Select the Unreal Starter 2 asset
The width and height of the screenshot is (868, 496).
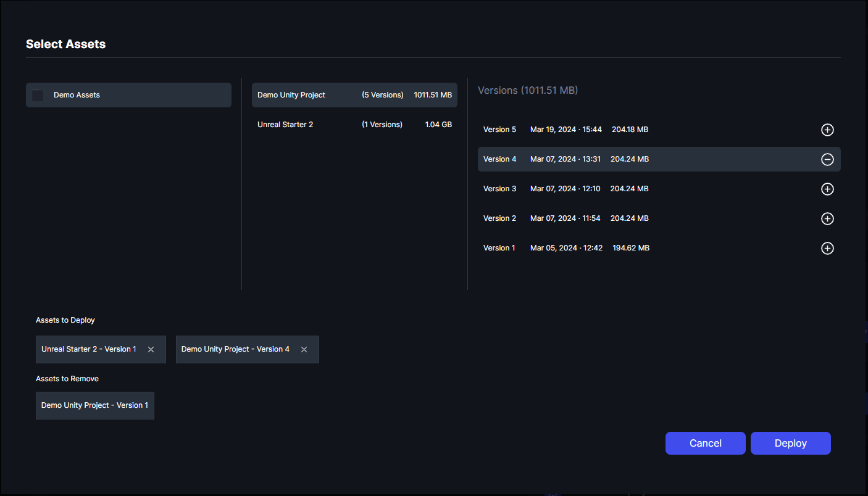[x=354, y=125]
